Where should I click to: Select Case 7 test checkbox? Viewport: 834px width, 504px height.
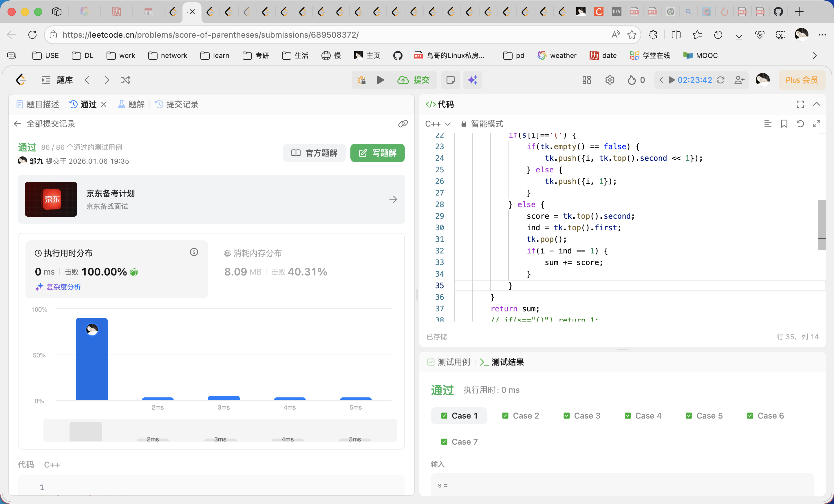point(444,442)
